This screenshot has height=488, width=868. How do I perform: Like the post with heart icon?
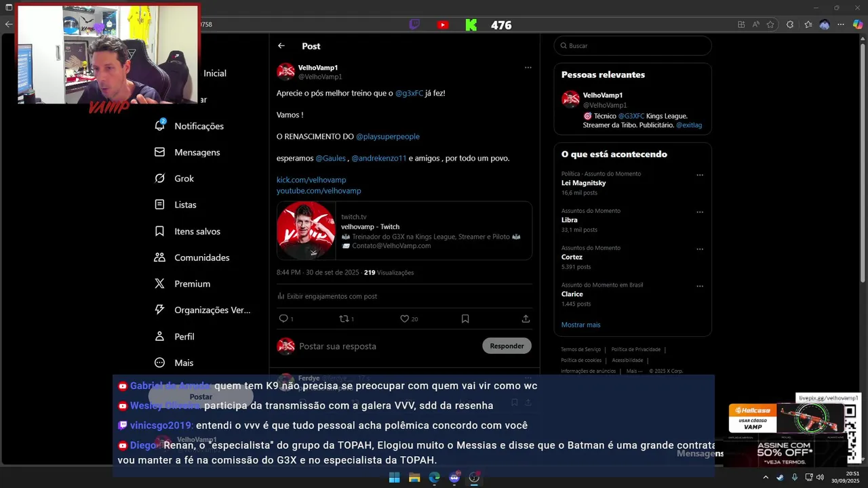point(404,319)
